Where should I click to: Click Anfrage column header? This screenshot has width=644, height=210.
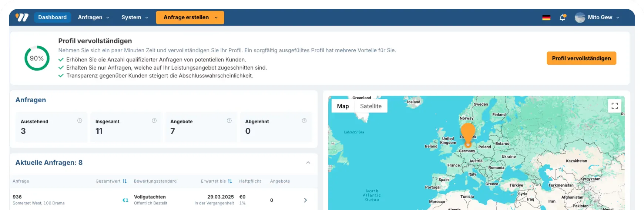pos(21,181)
